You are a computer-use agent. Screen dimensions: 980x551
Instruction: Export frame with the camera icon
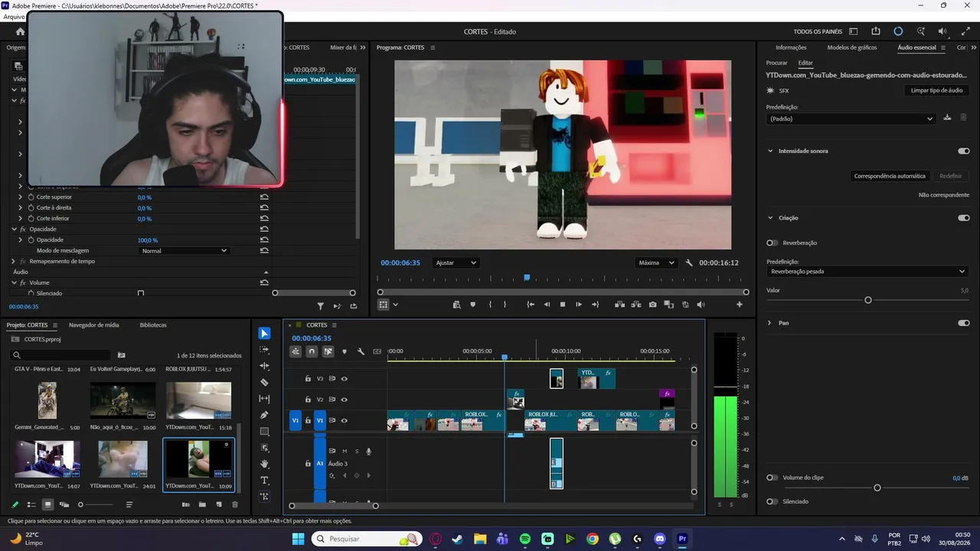click(x=652, y=305)
